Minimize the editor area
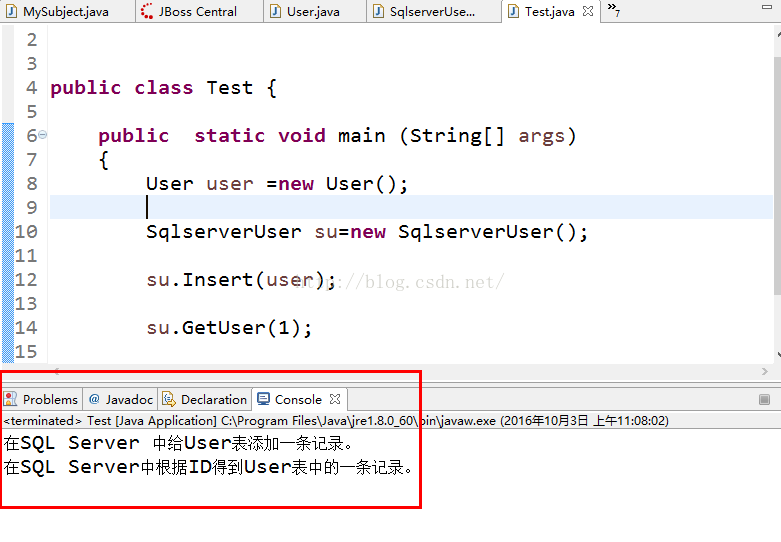The width and height of the screenshot is (781, 542). [x=767, y=7]
